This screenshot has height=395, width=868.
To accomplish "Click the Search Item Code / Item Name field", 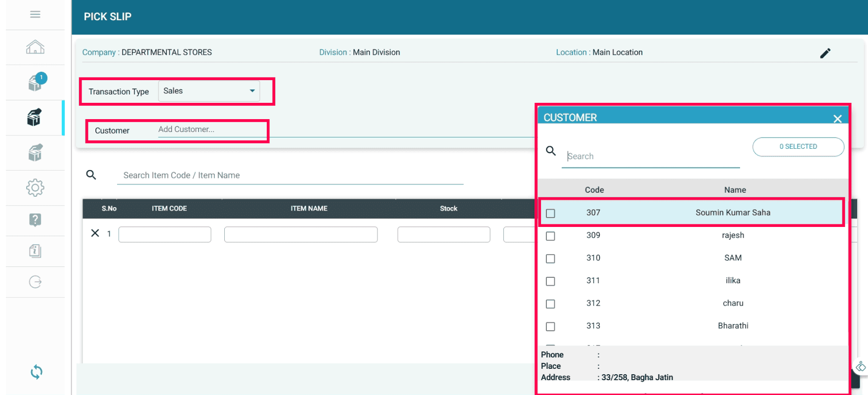I will [x=290, y=176].
